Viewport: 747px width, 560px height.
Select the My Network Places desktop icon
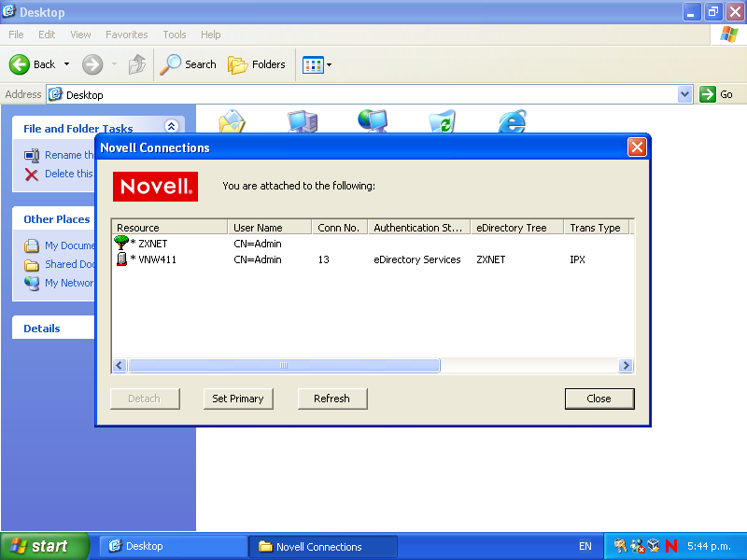(373, 121)
